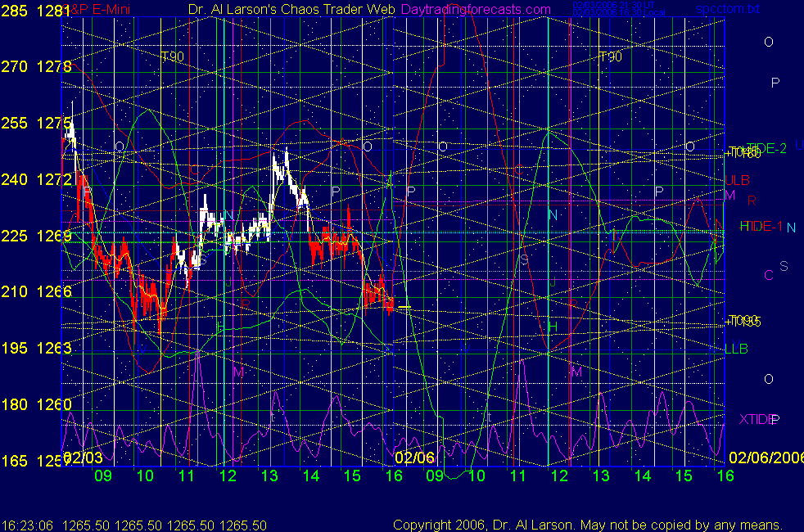
Task: Click the 02/06 session date marker
Action: coord(414,458)
